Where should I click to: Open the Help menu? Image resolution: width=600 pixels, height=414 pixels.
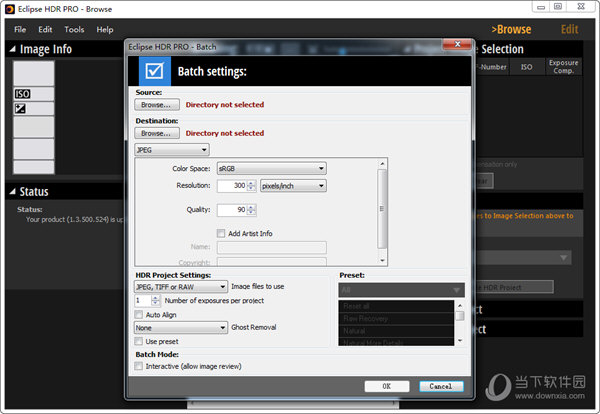point(104,29)
